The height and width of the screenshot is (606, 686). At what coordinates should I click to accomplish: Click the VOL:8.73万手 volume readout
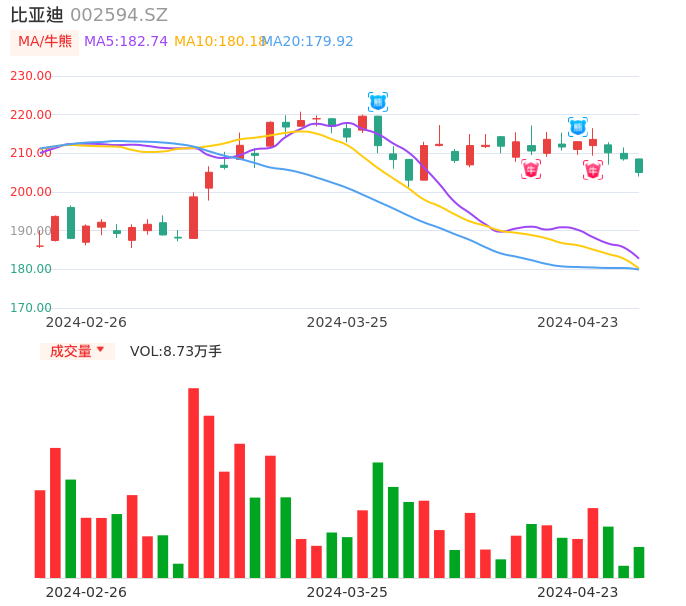point(176,351)
